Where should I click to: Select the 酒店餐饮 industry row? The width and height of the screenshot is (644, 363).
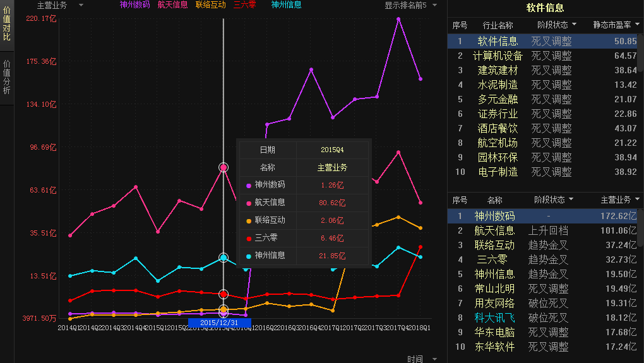[544, 128]
